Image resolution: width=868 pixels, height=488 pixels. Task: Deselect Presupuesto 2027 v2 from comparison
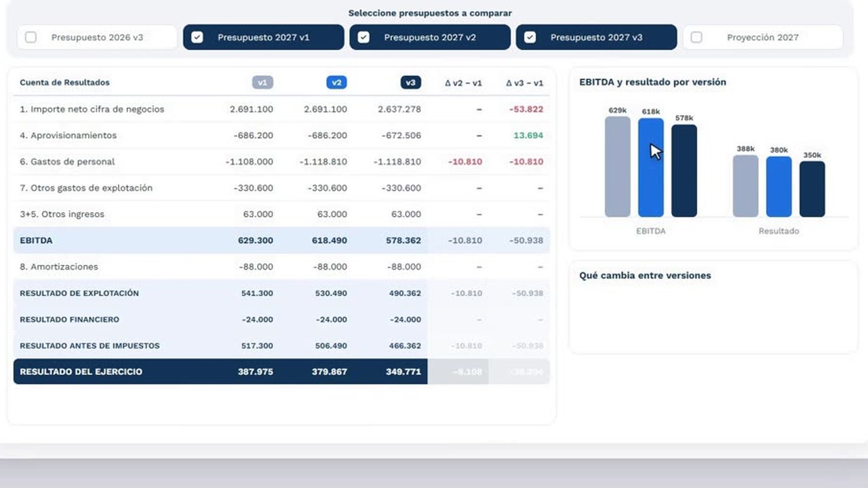click(x=363, y=37)
